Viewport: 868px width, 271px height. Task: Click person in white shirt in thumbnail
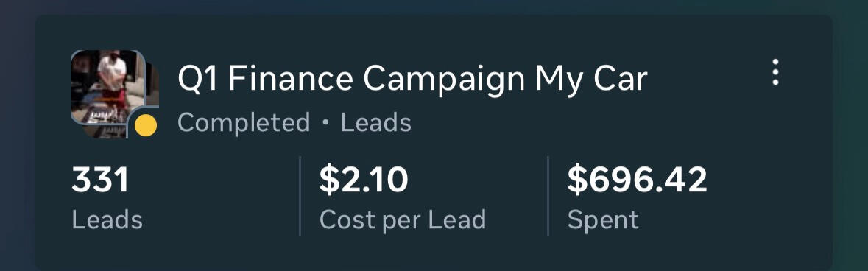[113, 71]
